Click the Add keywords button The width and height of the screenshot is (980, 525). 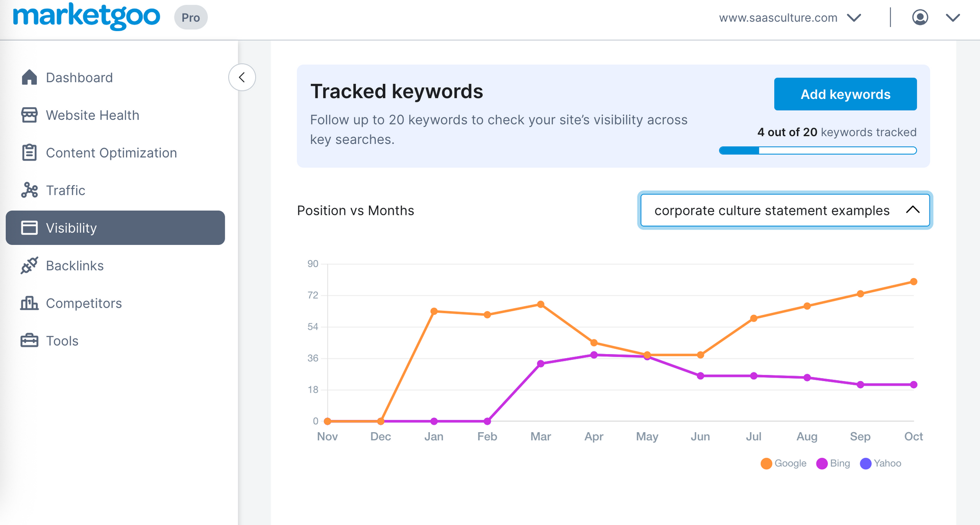point(845,94)
